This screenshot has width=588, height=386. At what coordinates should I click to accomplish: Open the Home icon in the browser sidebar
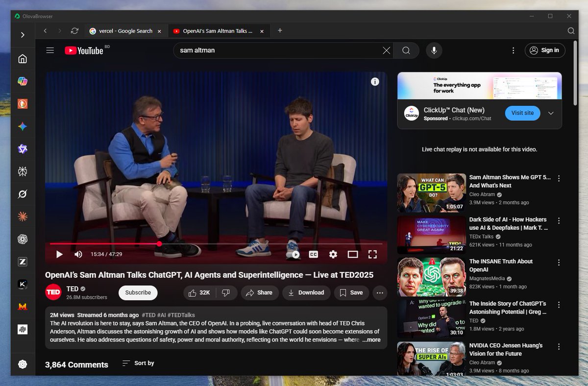click(x=23, y=58)
